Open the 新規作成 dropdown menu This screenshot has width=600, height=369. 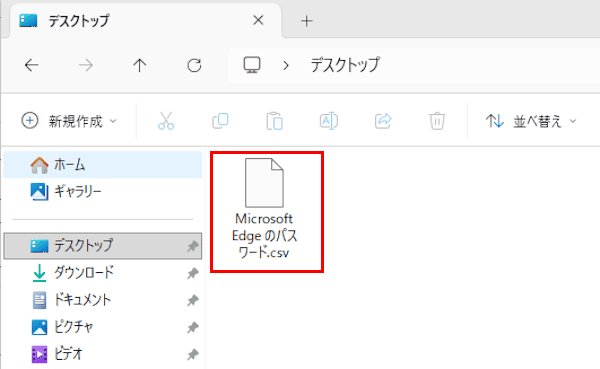point(69,121)
